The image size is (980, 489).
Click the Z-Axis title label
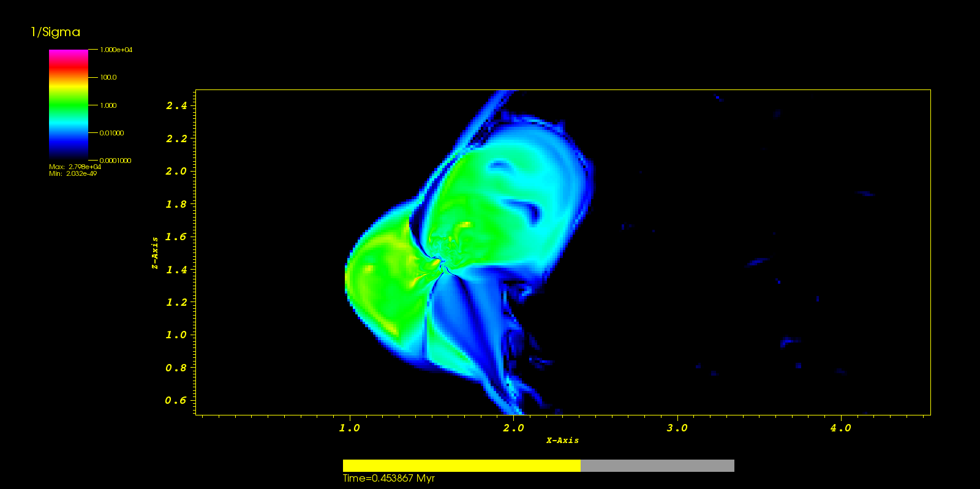tap(155, 253)
